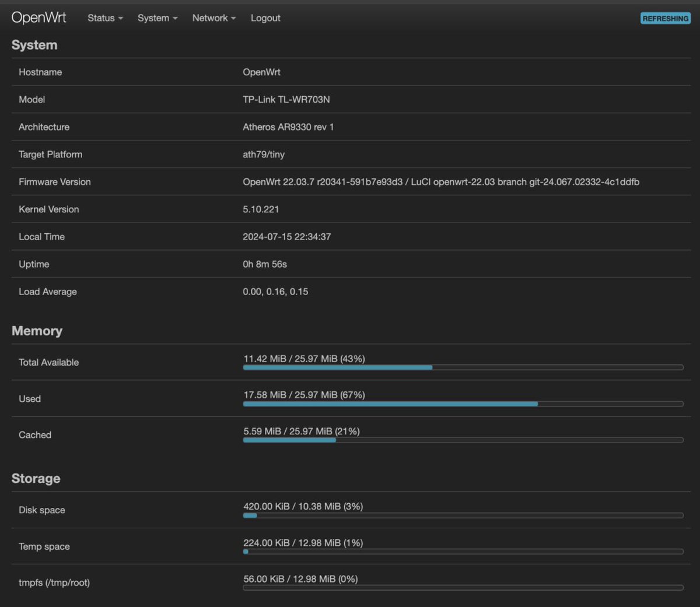700x607 pixels.
Task: Click the REFRESHING status badge
Action: 666,19
